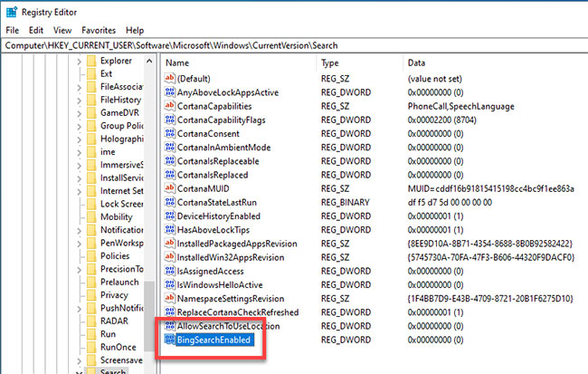Click the {8EE9D10A-8B71 GUID data cell
588x374 pixels.
tap(489, 244)
